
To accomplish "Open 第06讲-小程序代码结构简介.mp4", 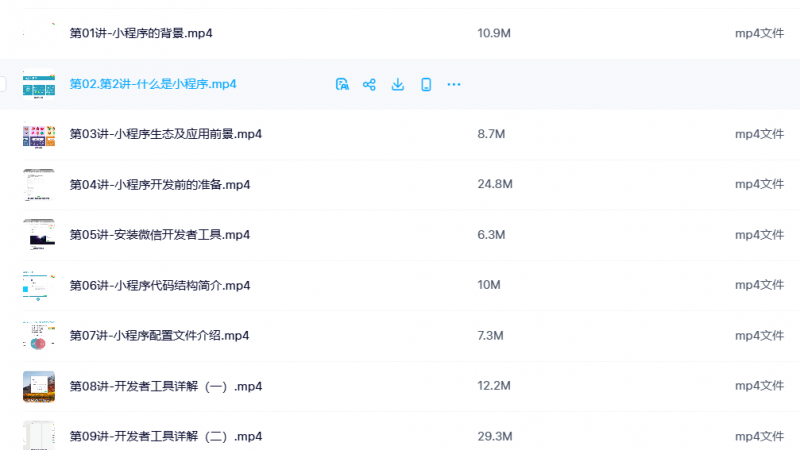I will pyautogui.click(x=160, y=285).
